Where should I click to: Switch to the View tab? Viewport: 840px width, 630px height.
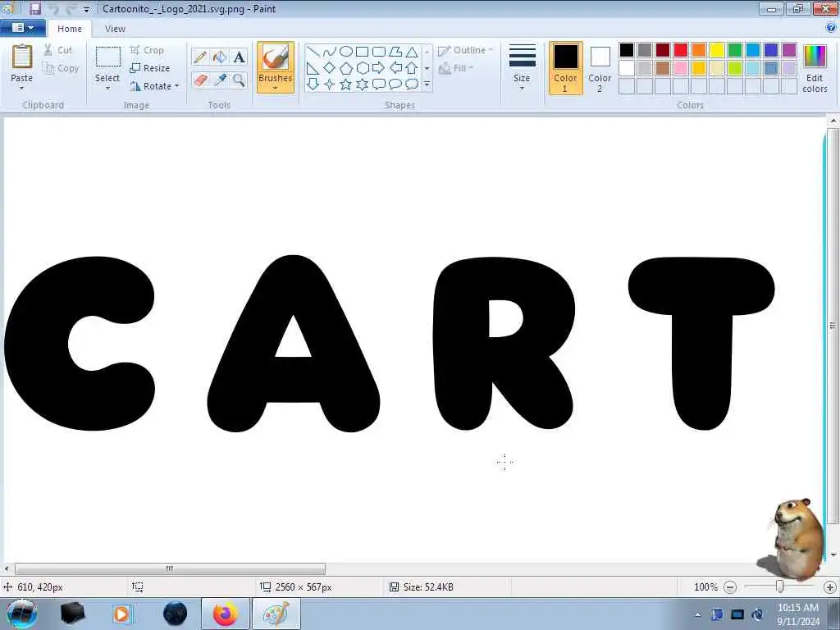tap(115, 29)
